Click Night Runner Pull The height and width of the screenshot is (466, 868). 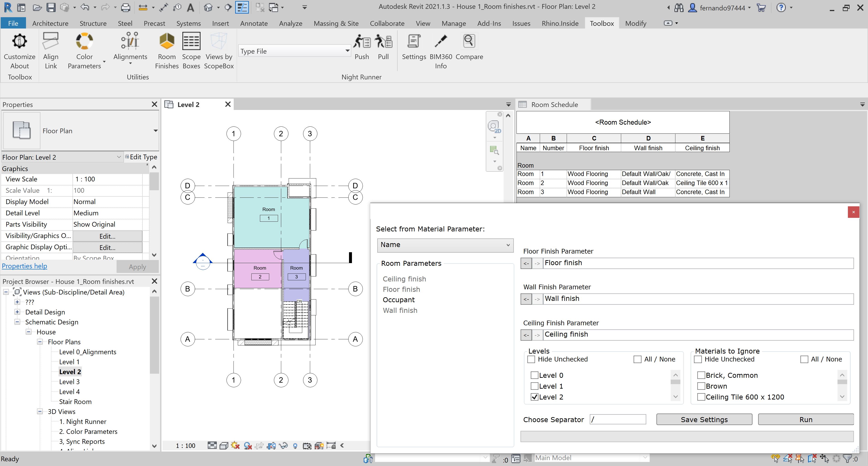[383, 47]
